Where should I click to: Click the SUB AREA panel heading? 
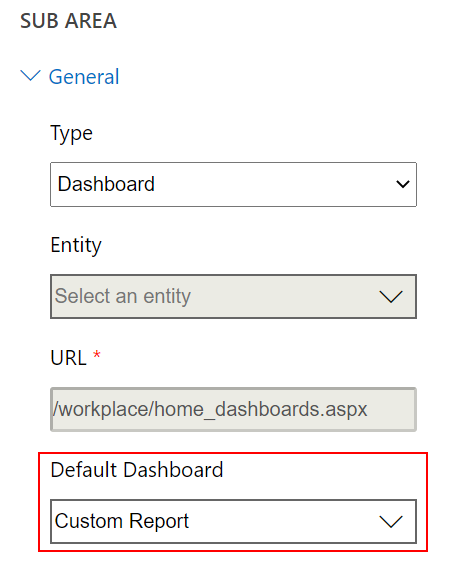tap(68, 21)
